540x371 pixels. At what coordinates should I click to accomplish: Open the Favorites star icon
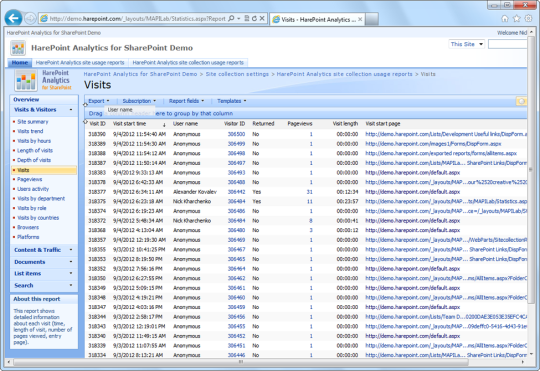pyautogui.click(x=517, y=19)
